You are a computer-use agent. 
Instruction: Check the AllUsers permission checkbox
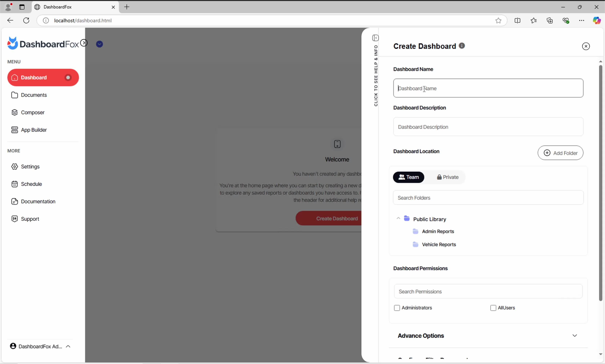coord(493,308)
